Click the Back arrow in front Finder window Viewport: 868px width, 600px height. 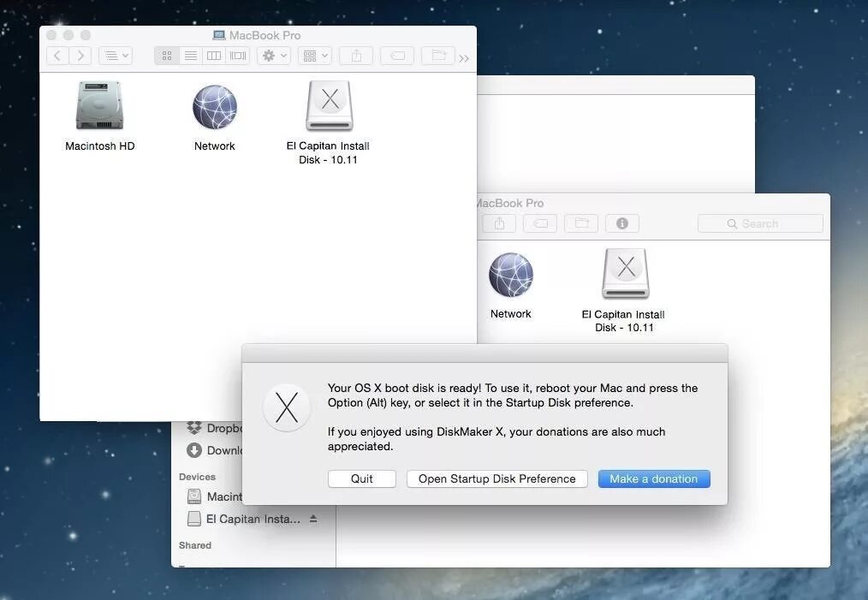(57, 56)
